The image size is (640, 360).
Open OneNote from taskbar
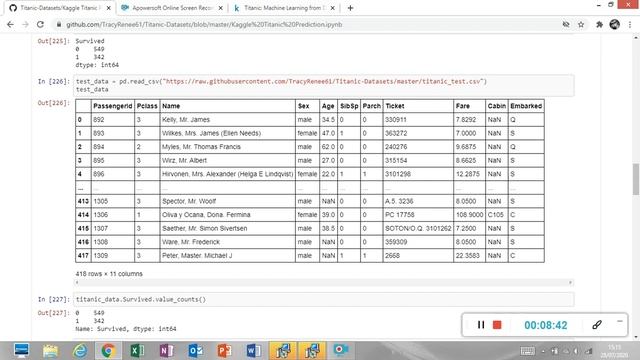tap(166, 351)
